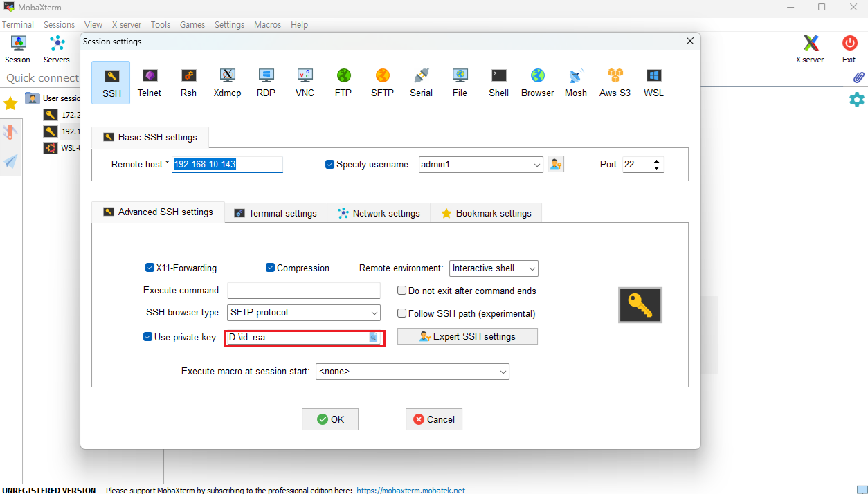Open the favorites star sidebar tab
The image size is (868, 494).
pos(10,104)
